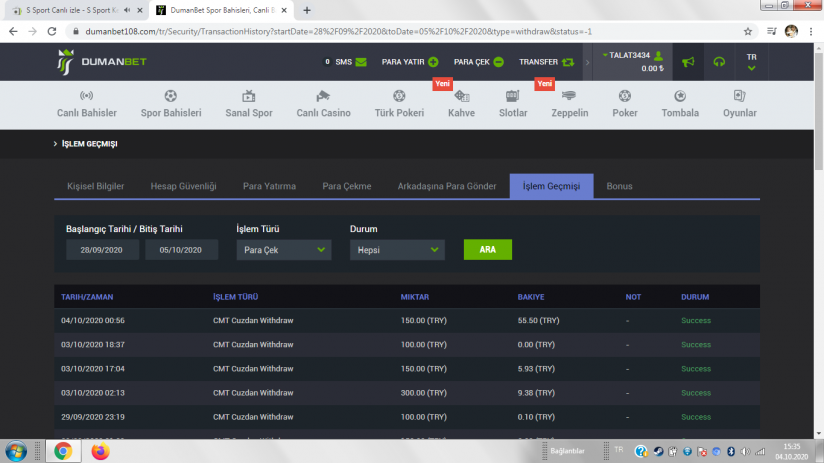Open the Slotlar games section

pos(513,104)
